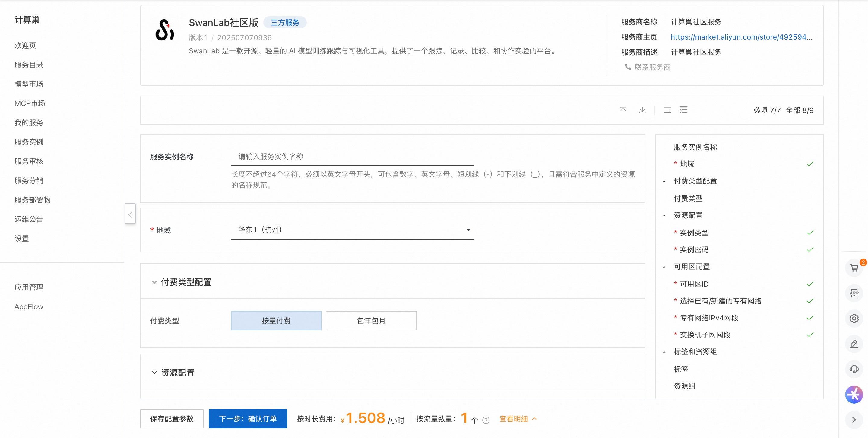Jump to 标签 in outline
This screenshot has width=868, height=438.
681,369
